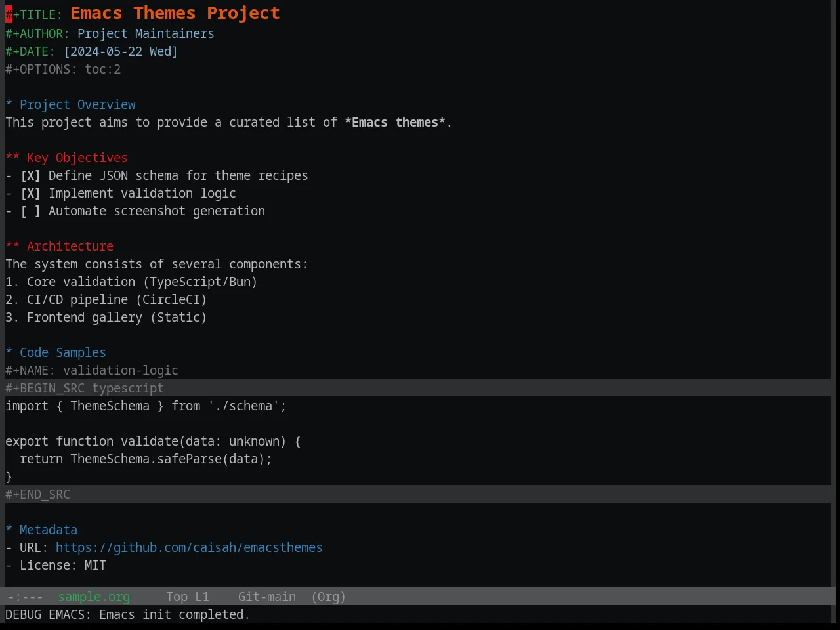Click 'Project Maintainers' author value
840x630 pixels.
point(146,34)
